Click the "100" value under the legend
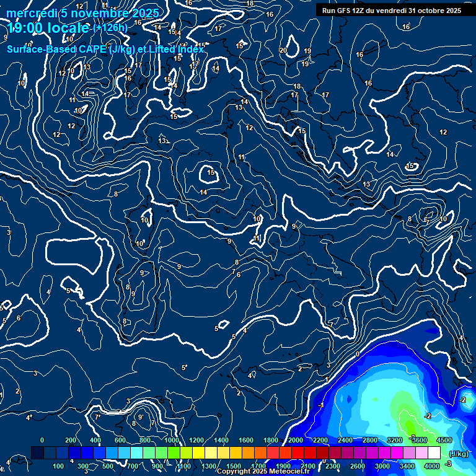476x476 pixels. pos(59,466)
